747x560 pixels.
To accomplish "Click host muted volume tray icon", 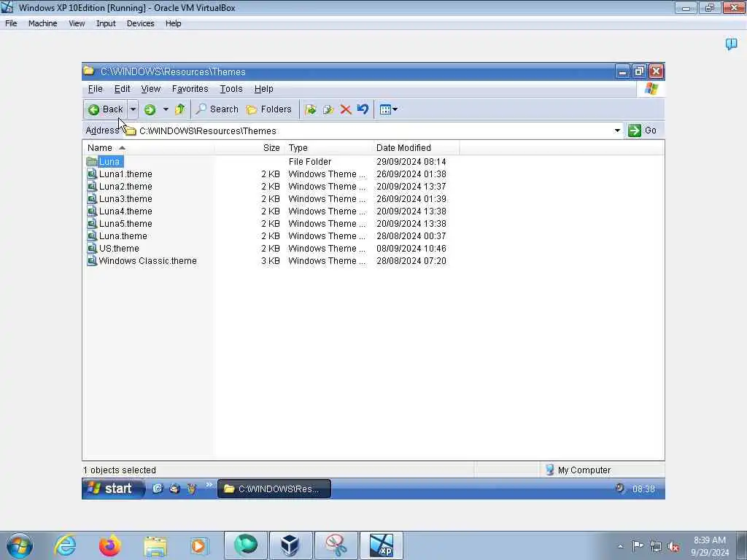I will tap(673, 546).
